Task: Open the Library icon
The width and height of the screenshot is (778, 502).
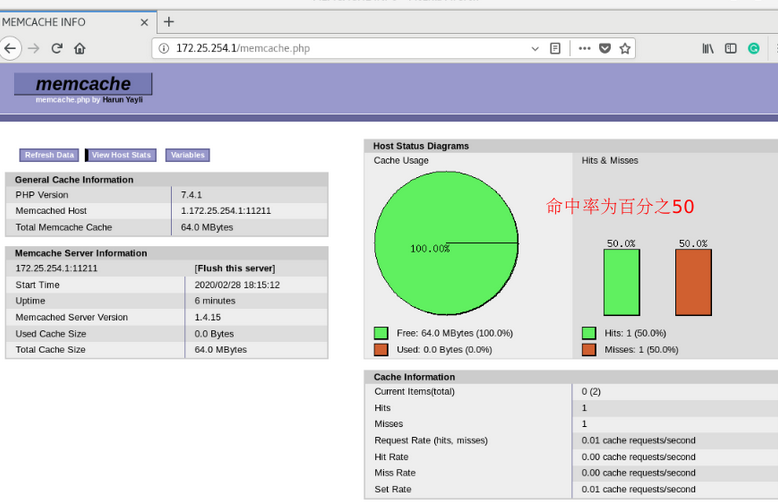Action: pos(708,49)
